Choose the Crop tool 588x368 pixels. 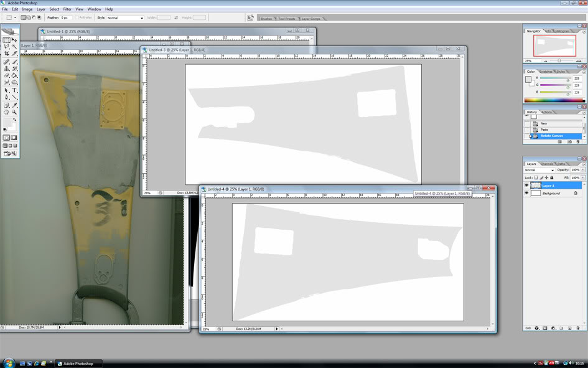click(6, 54)
